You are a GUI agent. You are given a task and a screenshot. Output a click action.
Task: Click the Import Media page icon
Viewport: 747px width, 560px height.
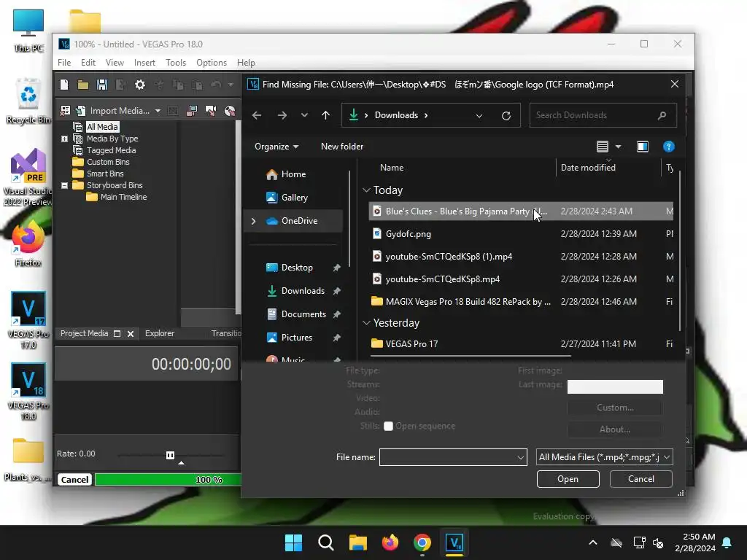(x=81, y=111)
